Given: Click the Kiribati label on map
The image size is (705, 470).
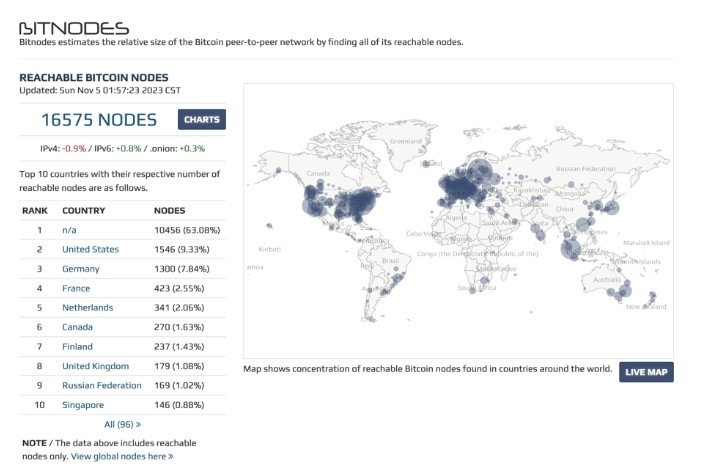Looking at the screenshot, I should [x=269, y=249].
